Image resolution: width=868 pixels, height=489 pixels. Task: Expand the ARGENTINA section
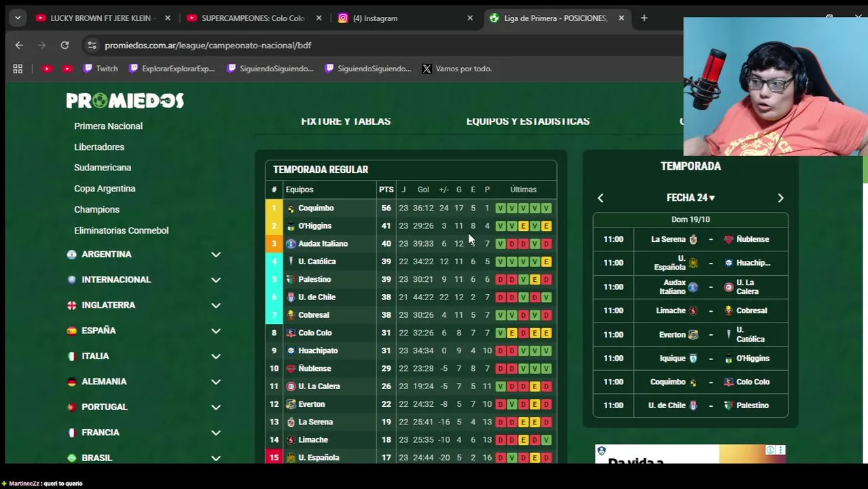[x=216, y=254]
